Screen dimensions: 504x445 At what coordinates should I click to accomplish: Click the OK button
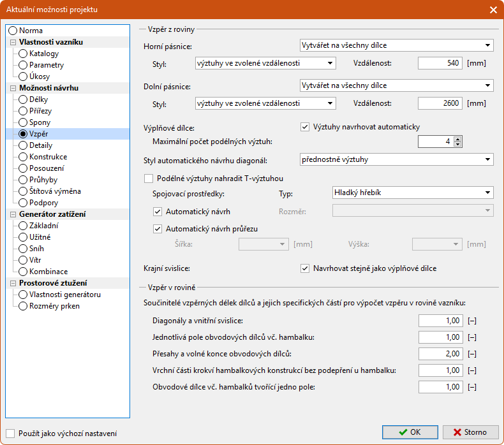coord(409,432)
